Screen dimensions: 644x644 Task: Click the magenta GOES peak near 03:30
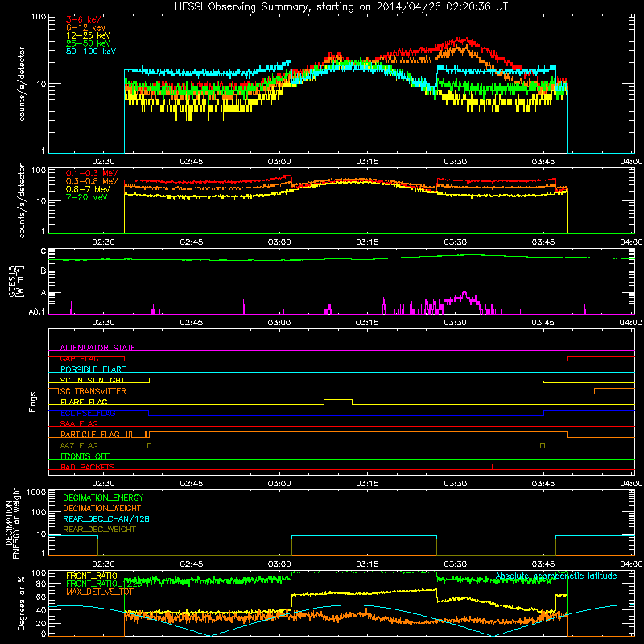click(x=464, y=293)
